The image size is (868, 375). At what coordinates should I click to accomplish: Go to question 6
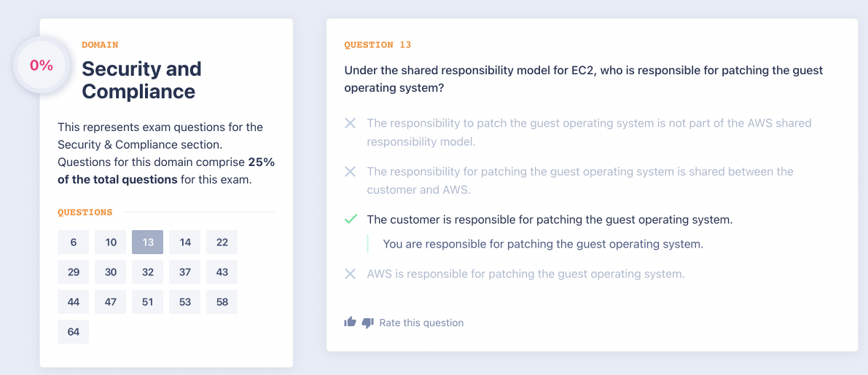pos(74,242)
